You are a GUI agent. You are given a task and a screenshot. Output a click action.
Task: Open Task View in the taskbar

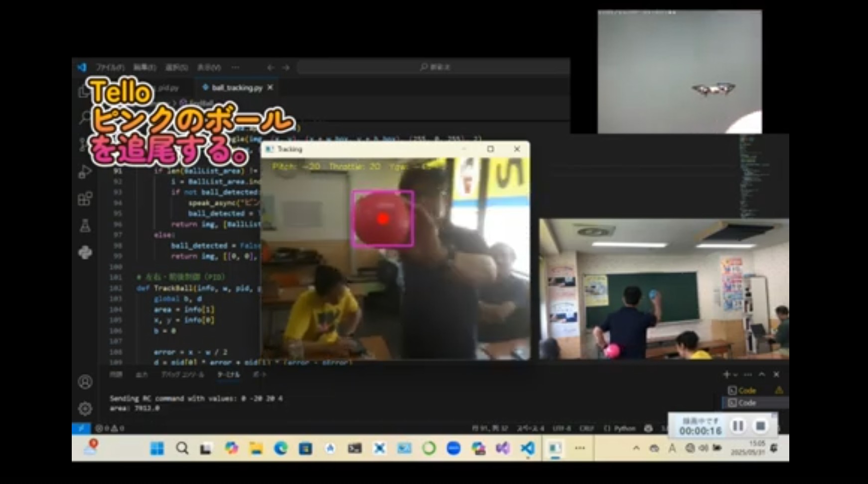206,449
